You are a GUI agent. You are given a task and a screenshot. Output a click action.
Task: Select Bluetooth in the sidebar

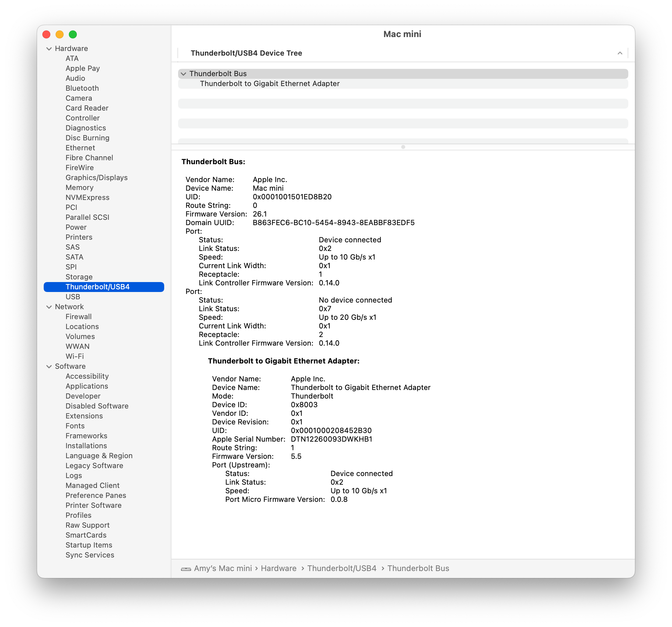click(82, 88)
